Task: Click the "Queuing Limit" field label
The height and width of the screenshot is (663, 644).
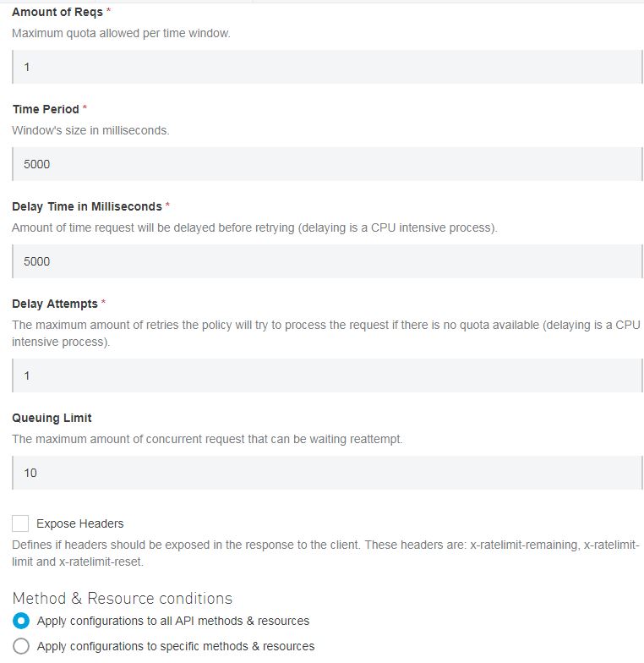Action: [x=52, y=418]
